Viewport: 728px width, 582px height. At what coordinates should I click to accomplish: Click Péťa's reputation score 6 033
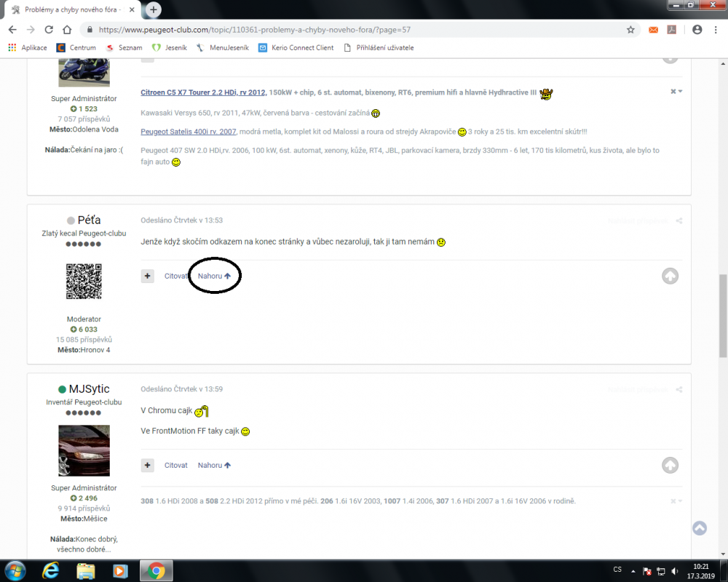[84, 329]
